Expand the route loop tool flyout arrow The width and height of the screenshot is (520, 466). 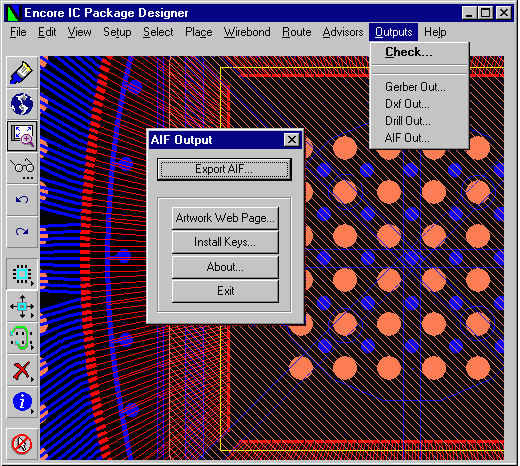[32, 347]
